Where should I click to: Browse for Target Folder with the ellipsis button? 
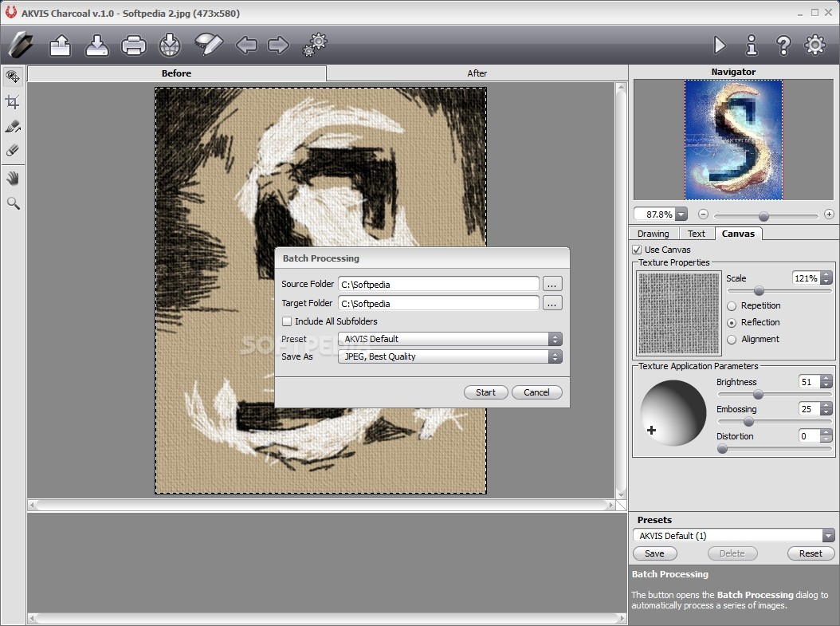(x=552, y=303)
